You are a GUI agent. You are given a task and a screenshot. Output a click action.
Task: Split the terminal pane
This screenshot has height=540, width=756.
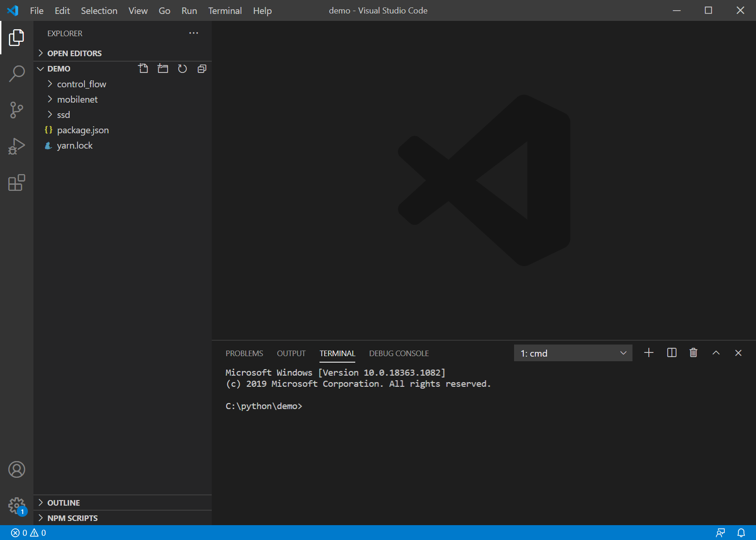point(671,353)
